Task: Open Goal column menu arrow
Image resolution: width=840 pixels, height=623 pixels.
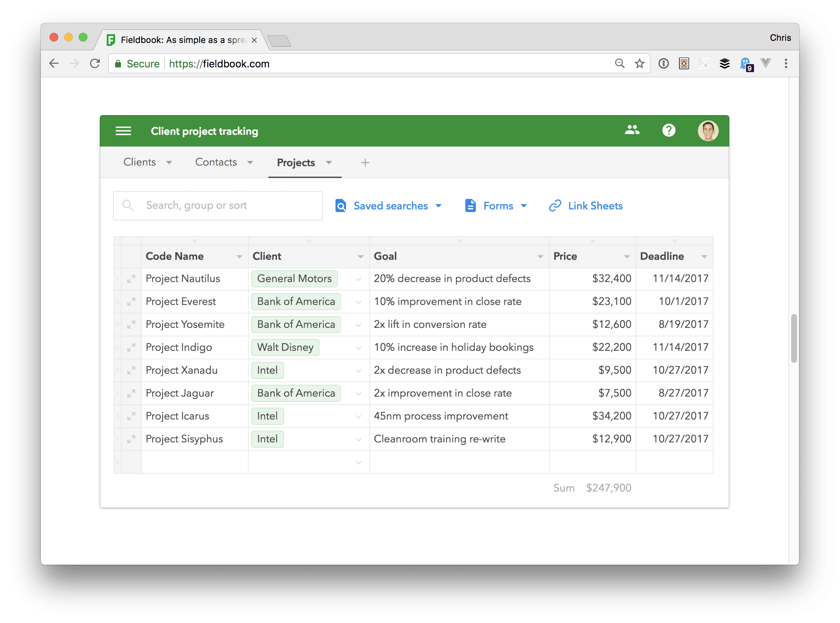Action: point(540,257)
